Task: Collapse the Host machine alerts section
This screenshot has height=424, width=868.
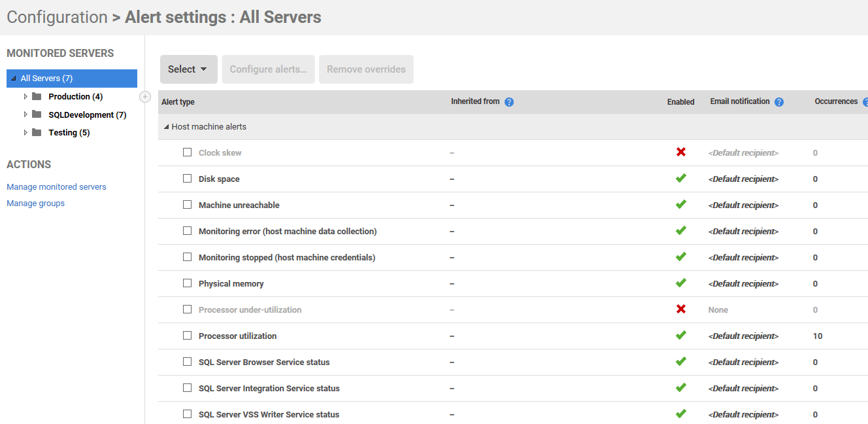Action: pyautogui.click(x=166, y=127)
